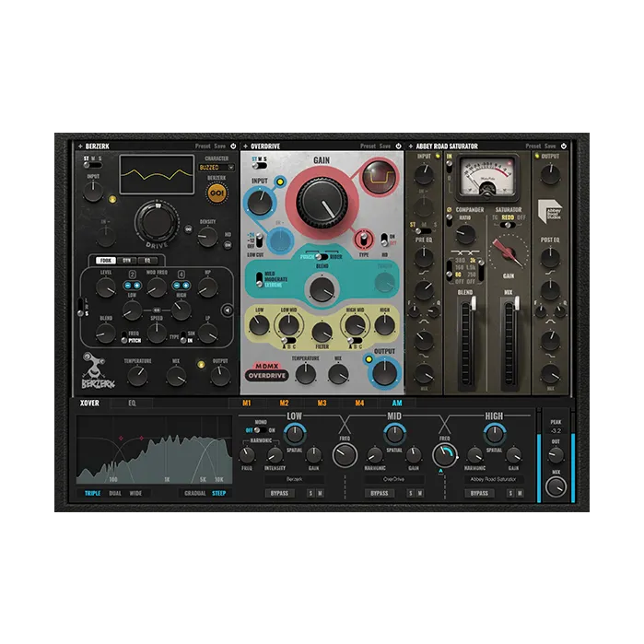Toggle Punch/Rider switch in Overdrive
Screen dimensions: 644x644
coord(322,257)
